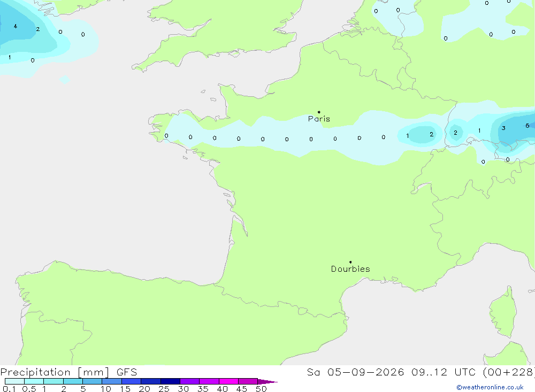Image resolution: width=535 pixels, height=392 pixels.
Task: Pick the 2–5 mm legend color swatch
Action: (73, 381)
